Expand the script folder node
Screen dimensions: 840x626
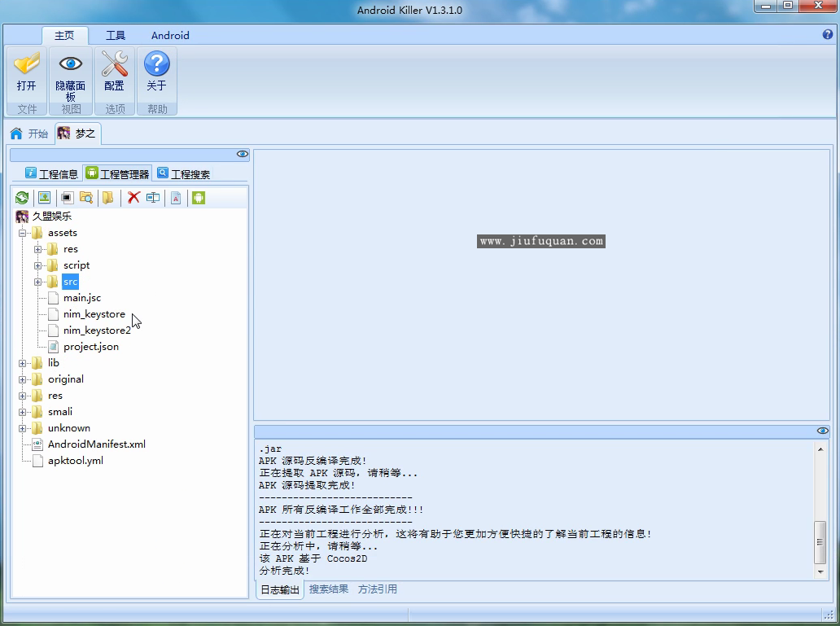coord(38,266)
